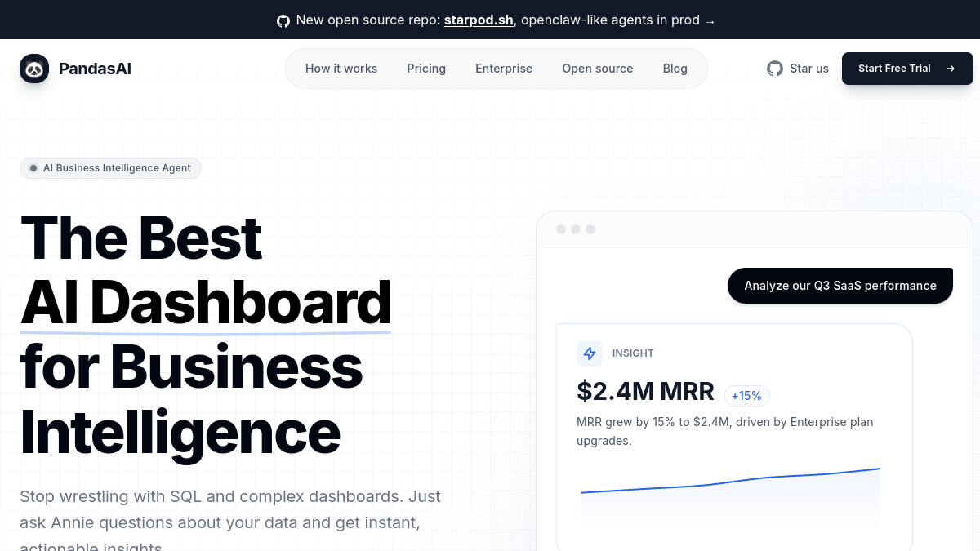The image size is (980, 551).
Task: Click the GitHub icon in the announcement banner
Action: click(x=283, y=20)
